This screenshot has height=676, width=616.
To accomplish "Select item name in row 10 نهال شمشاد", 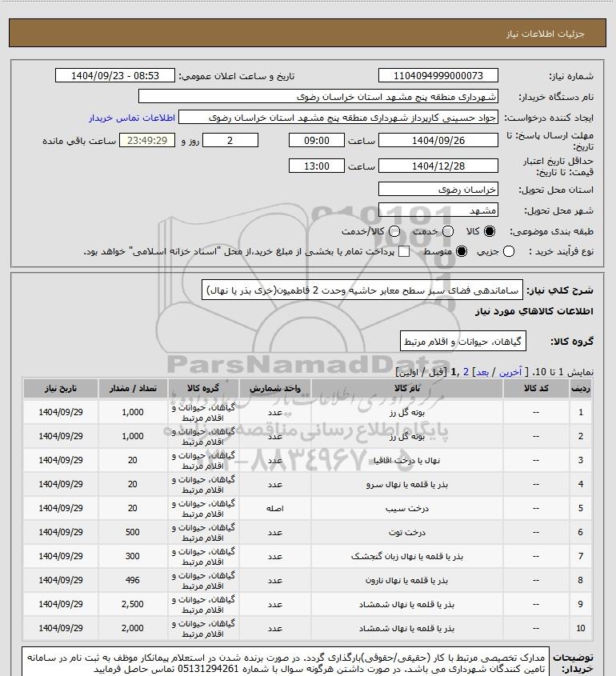I will pos(407,629).
